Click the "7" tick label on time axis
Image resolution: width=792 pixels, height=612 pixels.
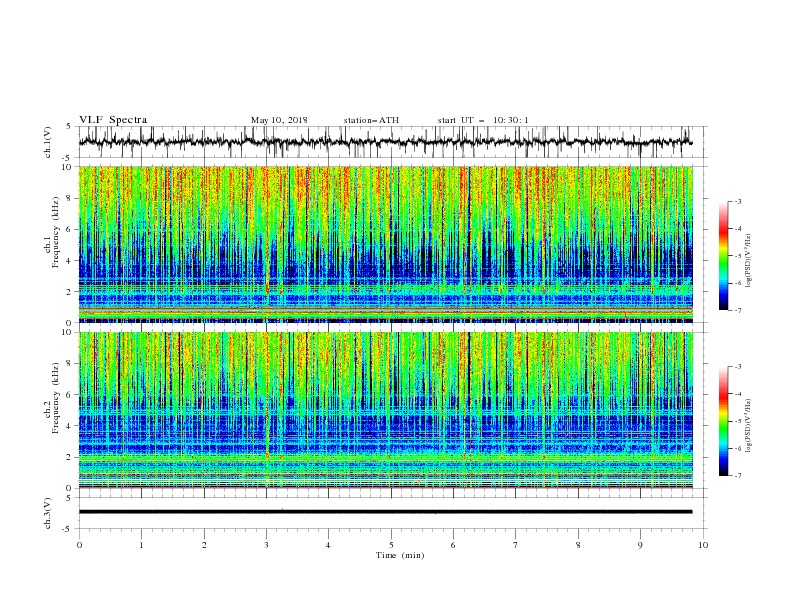[516, 545]
